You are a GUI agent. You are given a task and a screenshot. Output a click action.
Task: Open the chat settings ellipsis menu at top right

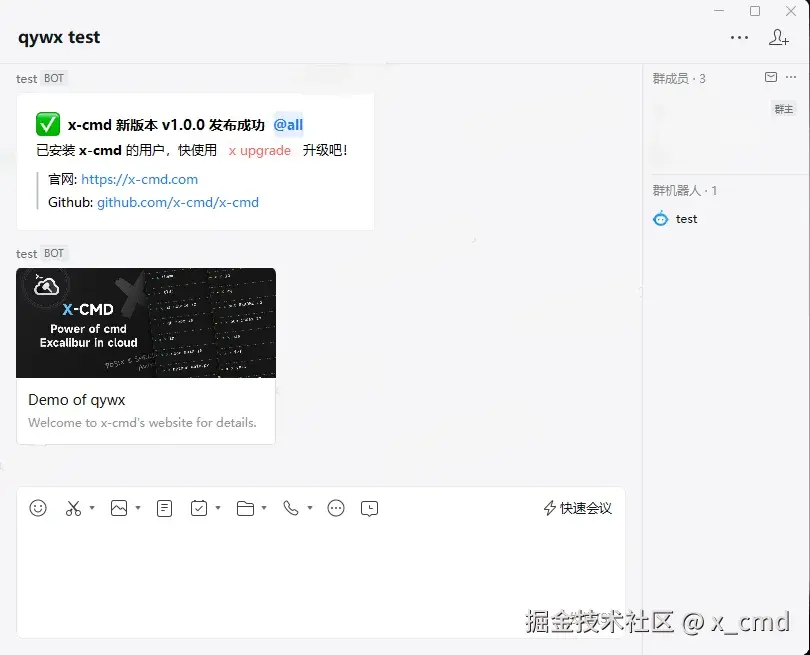pyautogui.click(x=739, y=37)
